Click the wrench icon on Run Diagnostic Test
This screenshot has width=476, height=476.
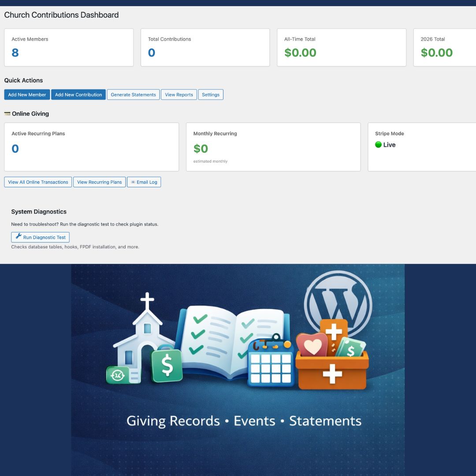click(x=19, y=237)
